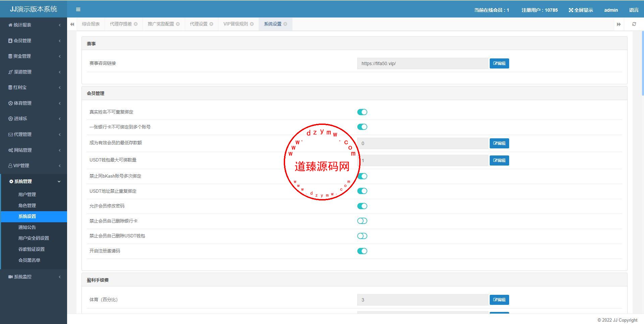644x324 pixels.
Task: Edit 体育（百分比） fee value
Action: tap(499, 300)
